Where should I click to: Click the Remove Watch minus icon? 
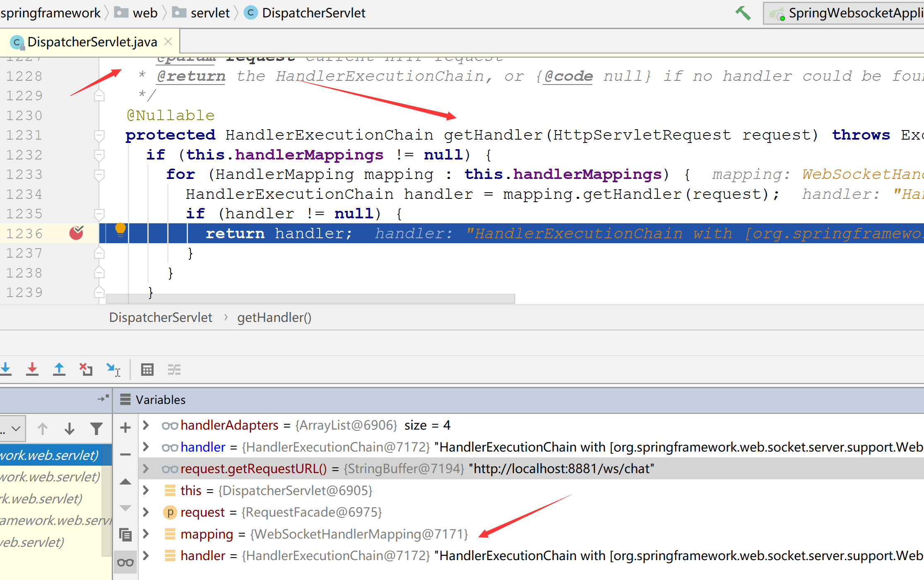pyautogui.click(x=125, y=454)
